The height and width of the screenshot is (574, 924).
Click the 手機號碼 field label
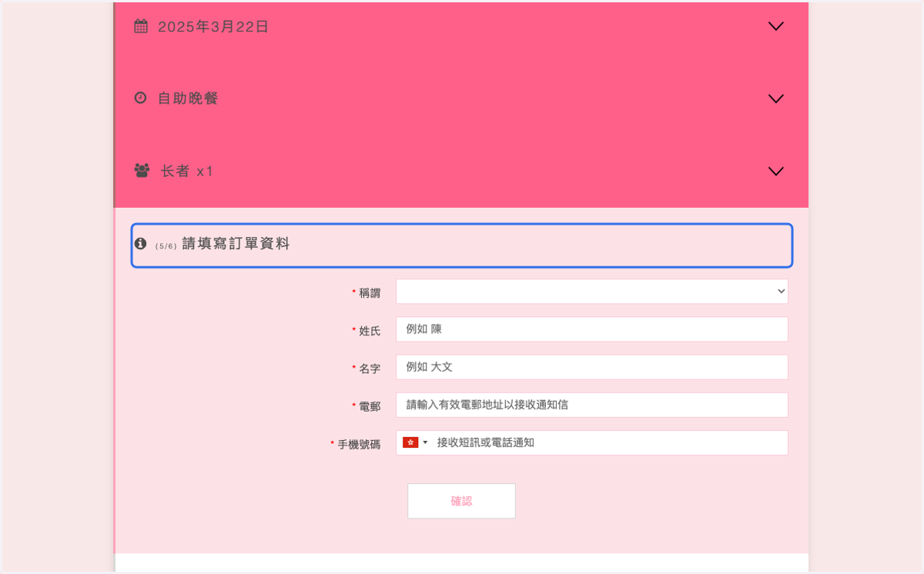pos(359,444)
